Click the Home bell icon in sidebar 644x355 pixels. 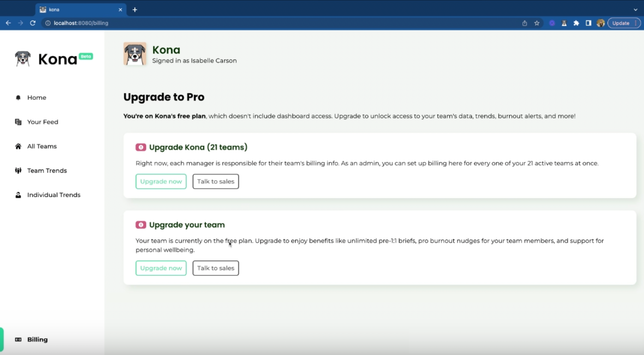18,98
